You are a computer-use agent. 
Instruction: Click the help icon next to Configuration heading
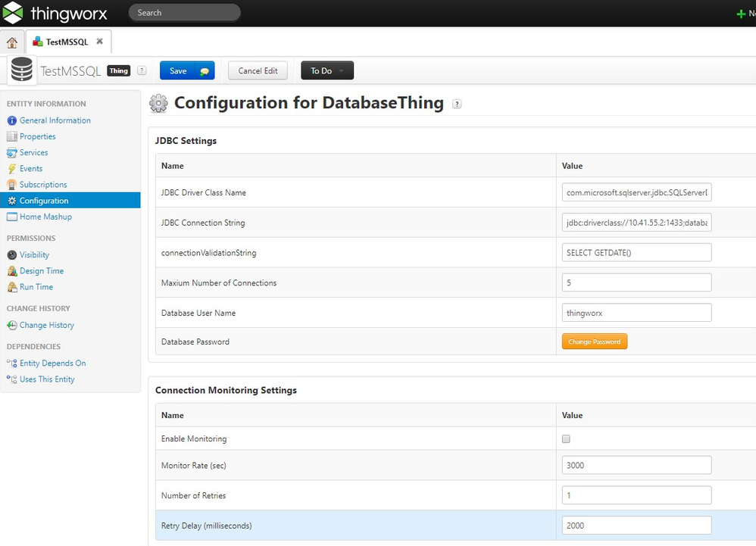457,105
